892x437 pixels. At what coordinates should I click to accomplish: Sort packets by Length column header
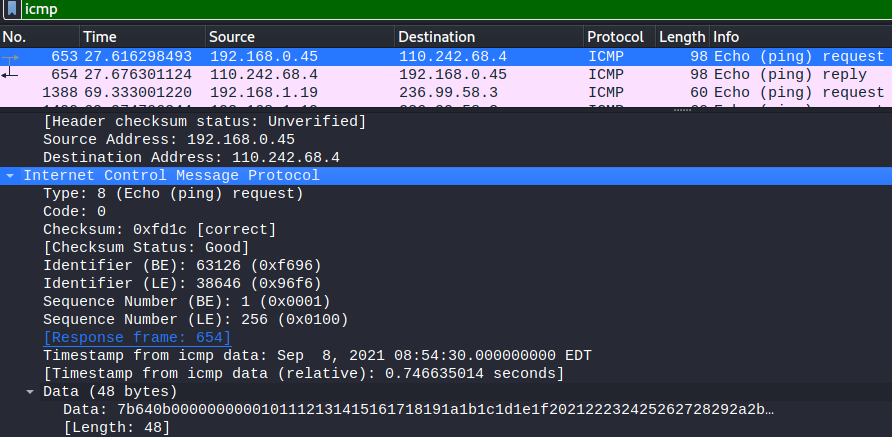point(682,37)
